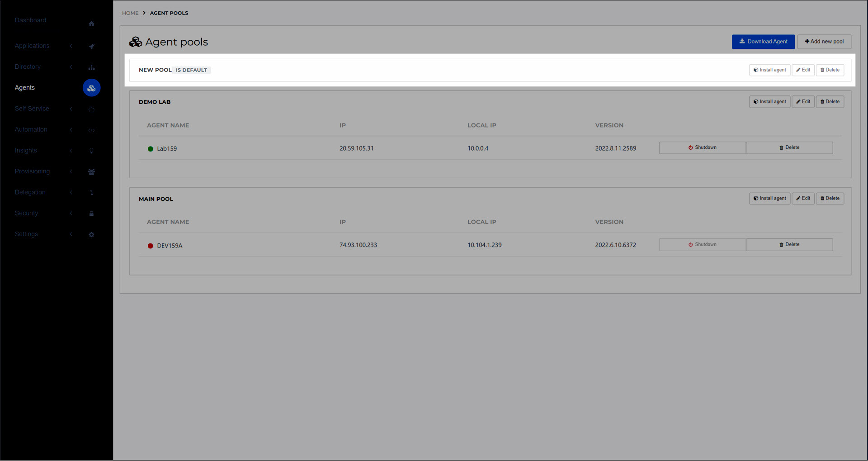
Task: Open the Applications menu item
Action: [x=32, y=46]
